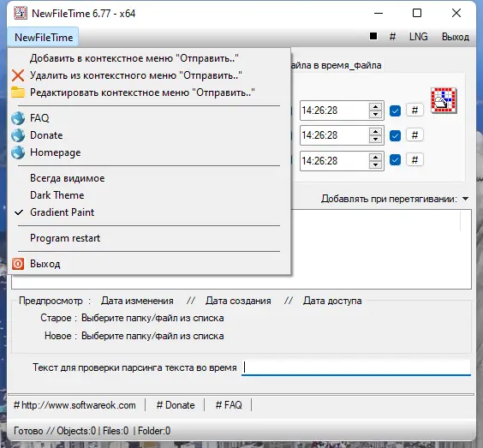Click the # button in third time row

coord(414,160)
